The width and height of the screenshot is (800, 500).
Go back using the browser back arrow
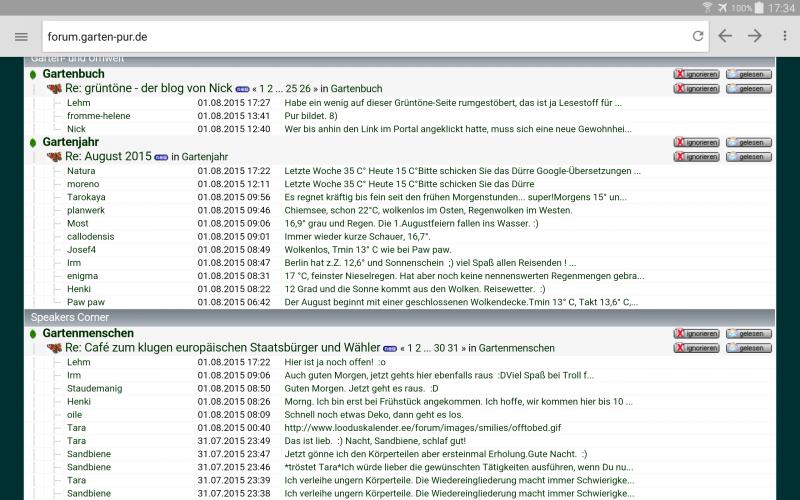click(725, 36)
